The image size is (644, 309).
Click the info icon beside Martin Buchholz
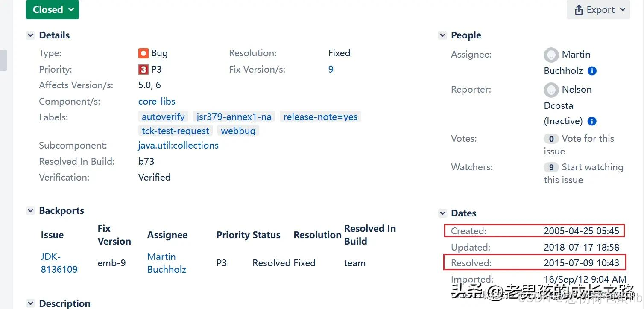(592, 71)
